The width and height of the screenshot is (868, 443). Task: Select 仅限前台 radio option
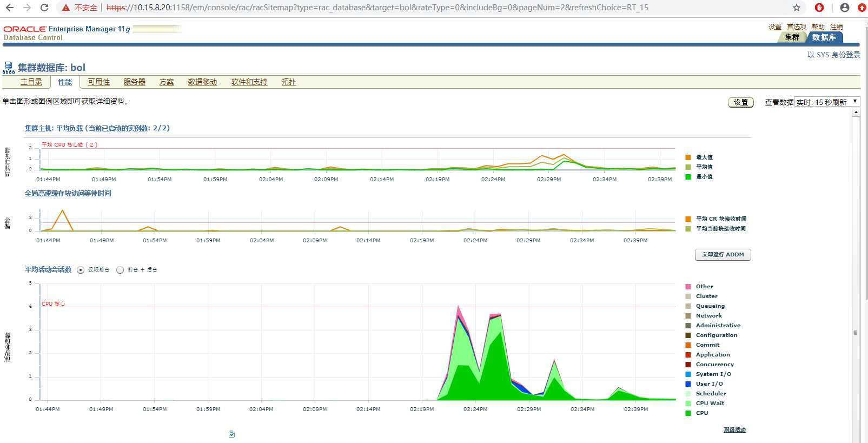(x=81, y=270)
